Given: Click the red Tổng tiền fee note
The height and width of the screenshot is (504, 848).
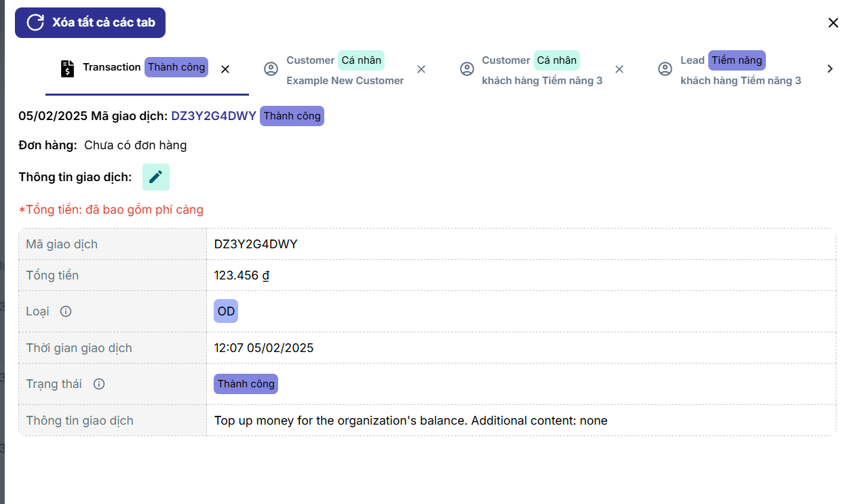Looking at the screenshot, I should tap(111, 210).
